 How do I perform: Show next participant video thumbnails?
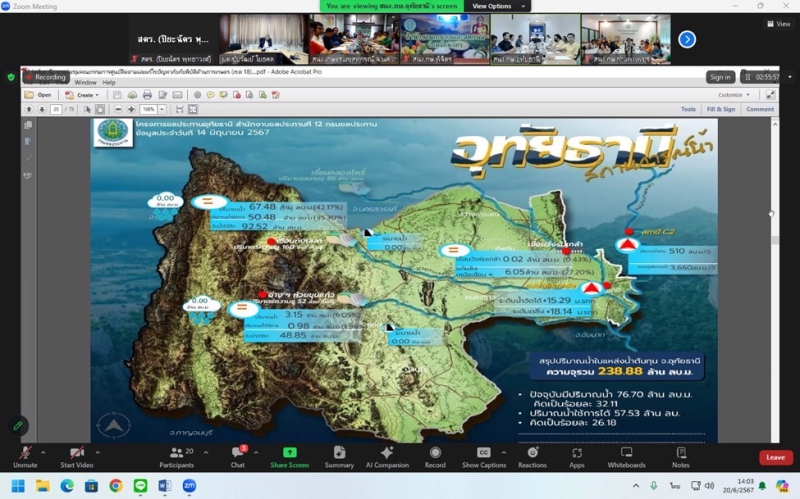[687, 39]
